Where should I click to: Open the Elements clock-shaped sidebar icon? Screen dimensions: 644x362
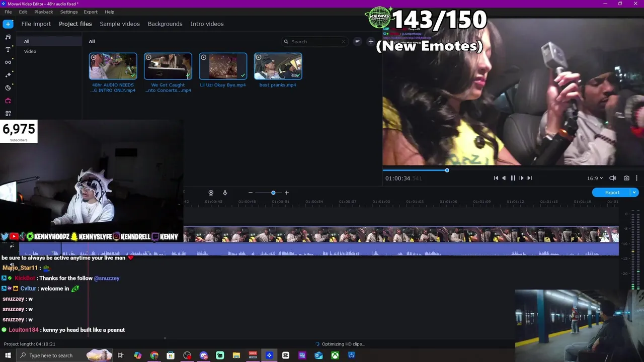pos(8,88)
